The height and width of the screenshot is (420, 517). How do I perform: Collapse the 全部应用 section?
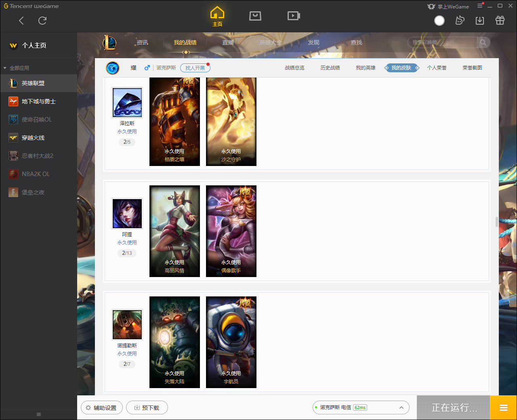point(16,68)
